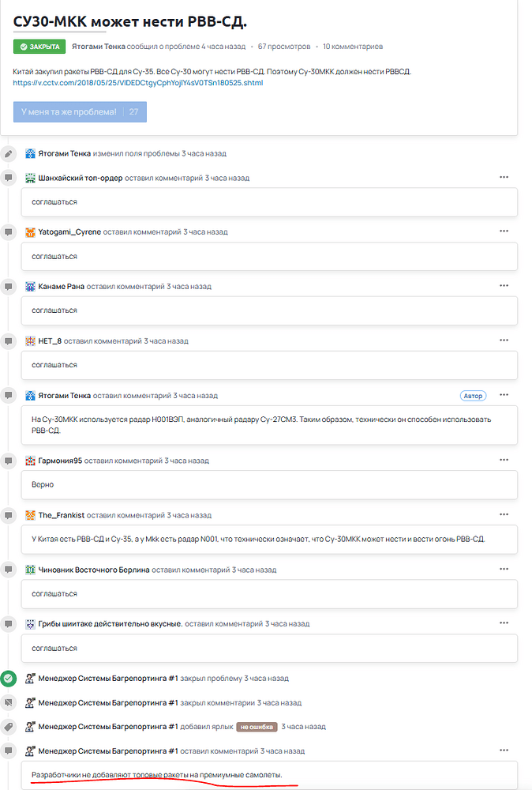532x790 pixels.
Task: Click the green ЗАКРЫТА status badge
Action: 39,47
